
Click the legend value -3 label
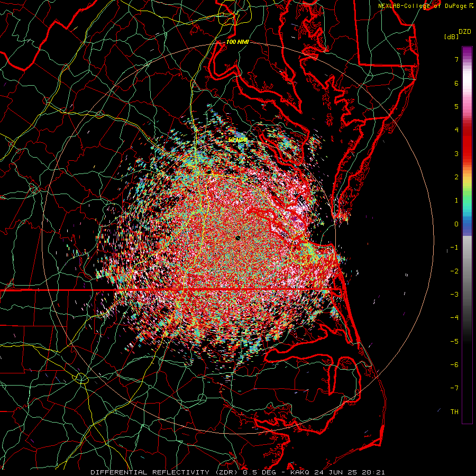click(x=454, y=295)
